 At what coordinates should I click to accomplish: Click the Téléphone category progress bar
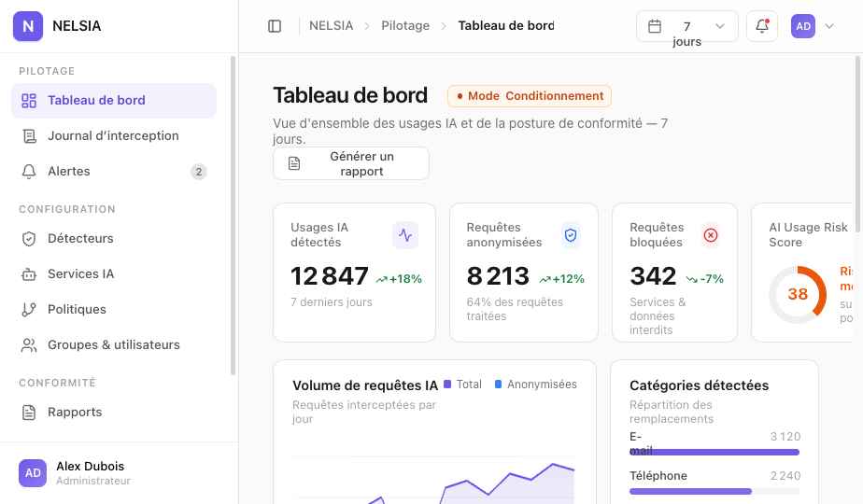point(714,491)
